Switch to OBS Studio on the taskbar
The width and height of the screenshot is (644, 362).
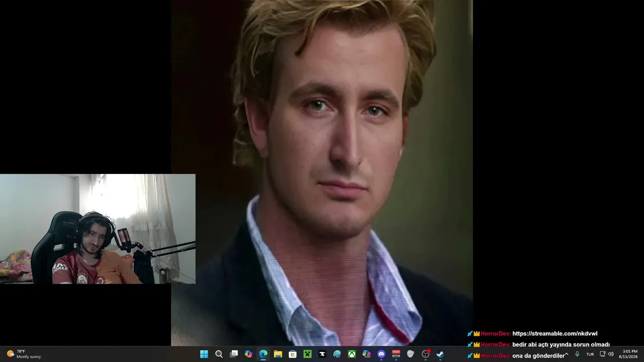(x=426, y=354)
